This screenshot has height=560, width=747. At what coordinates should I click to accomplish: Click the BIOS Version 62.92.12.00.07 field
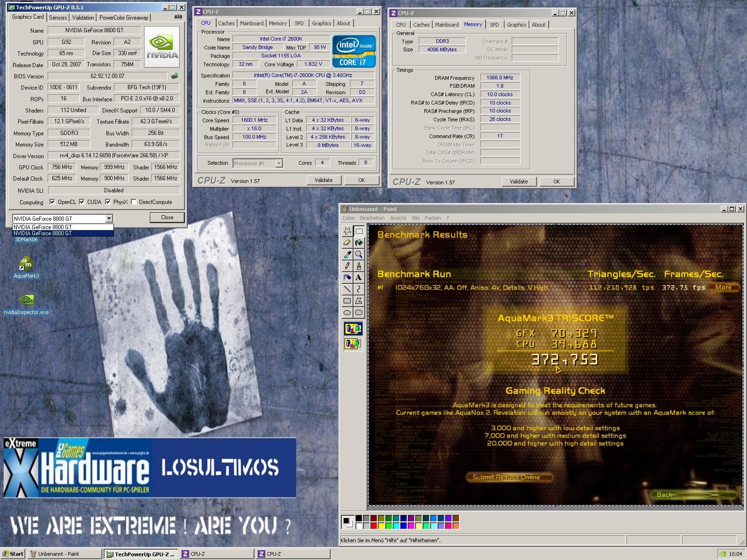click(107, 76)
